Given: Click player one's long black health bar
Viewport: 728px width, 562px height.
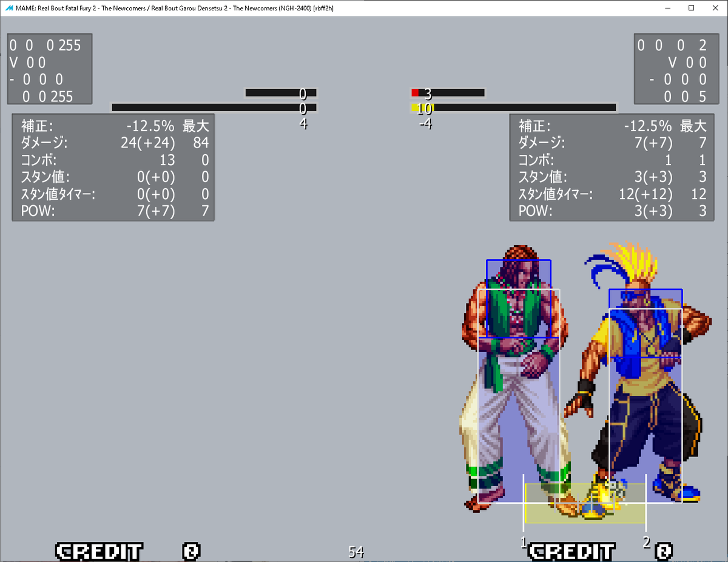Looking at the screenshot, I should point(214,107).
